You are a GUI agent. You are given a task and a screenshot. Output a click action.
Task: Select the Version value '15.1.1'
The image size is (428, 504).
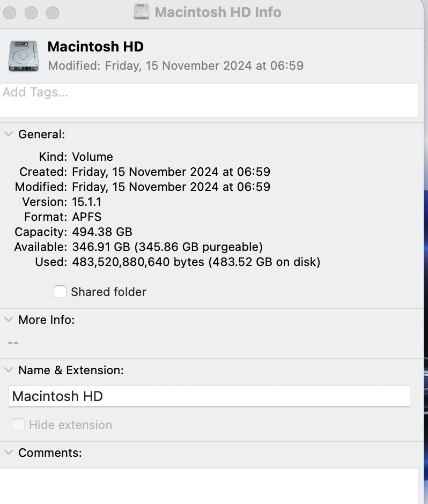pyautogui.click(x=87, y=202)
